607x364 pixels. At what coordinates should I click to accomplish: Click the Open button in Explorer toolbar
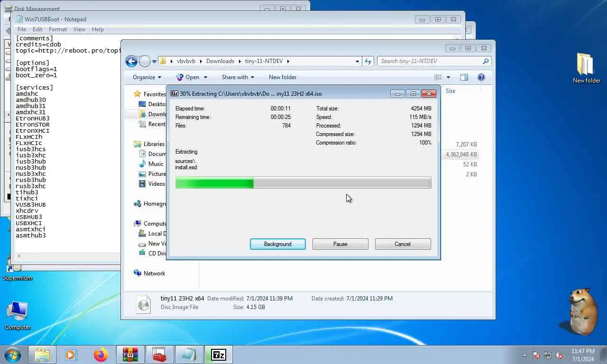click(188, 77)
